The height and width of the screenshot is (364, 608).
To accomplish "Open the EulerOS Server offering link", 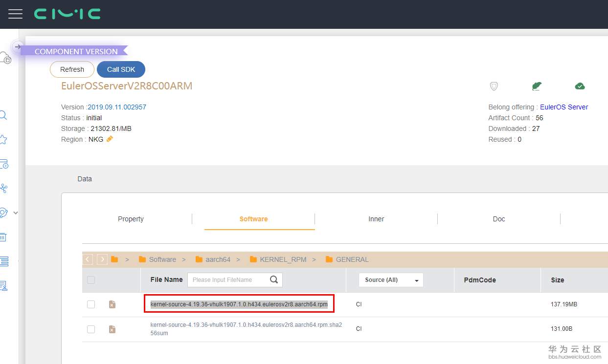I will pos(564,107).
